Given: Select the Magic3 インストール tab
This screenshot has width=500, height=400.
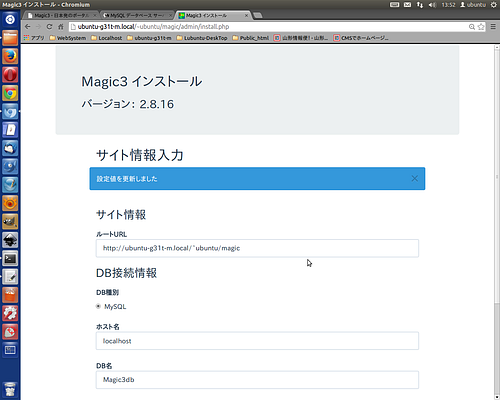Looking at the screenshot, I should (212, 15).
